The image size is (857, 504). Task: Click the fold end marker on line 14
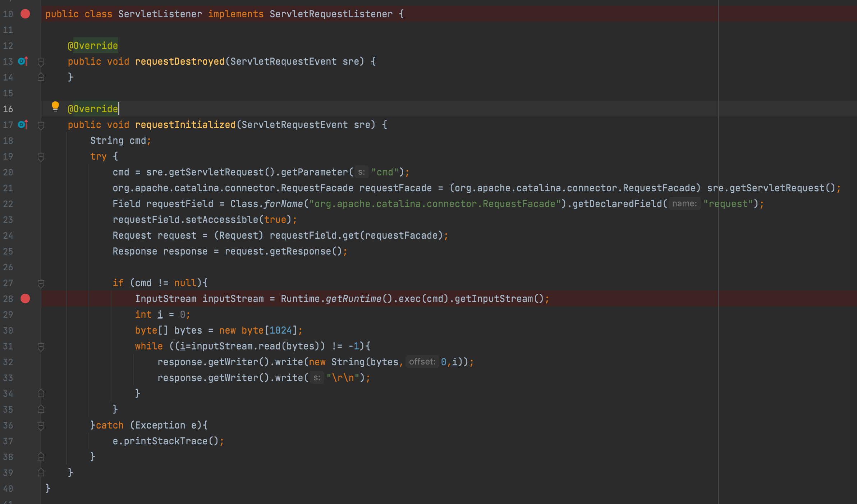[41, 77]
